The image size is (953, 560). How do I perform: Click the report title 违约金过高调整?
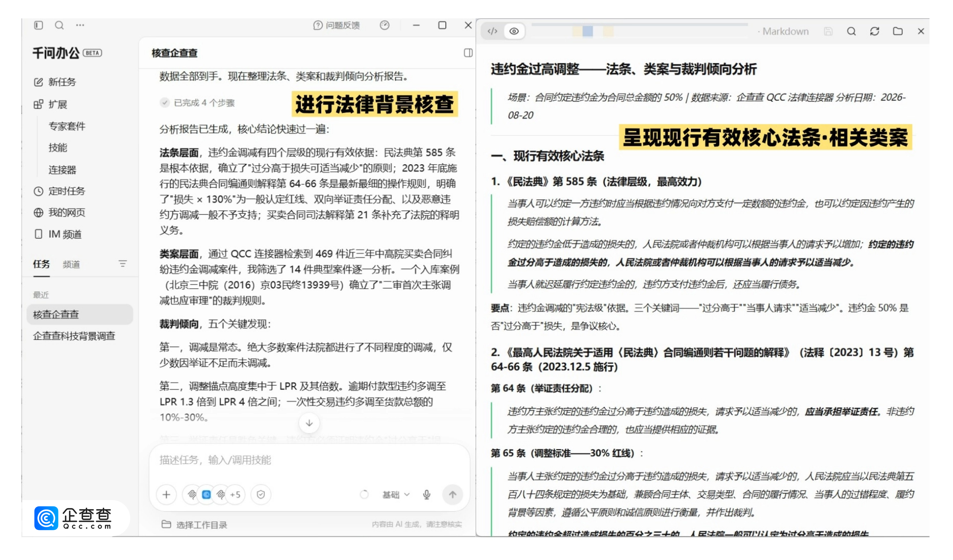click(x=624, y=69)
